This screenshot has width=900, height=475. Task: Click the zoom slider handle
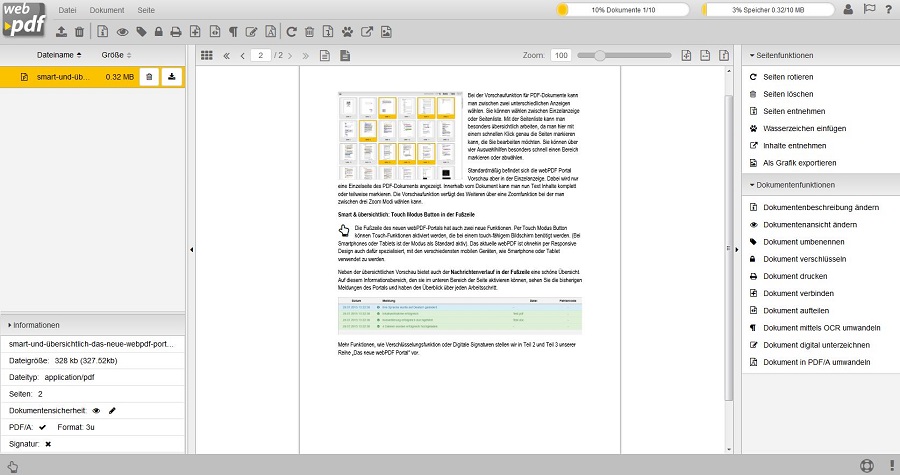click(x=599, y=55)
